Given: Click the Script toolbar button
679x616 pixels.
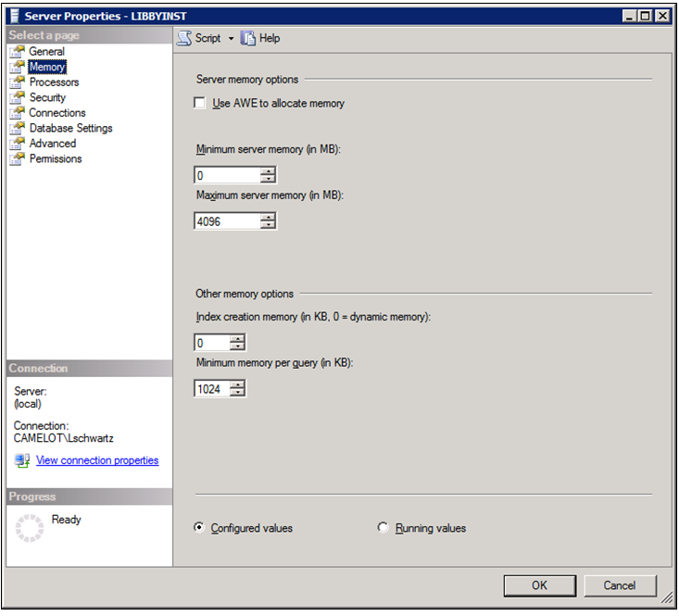Looking at the screenshot, I should pos(207,38).
